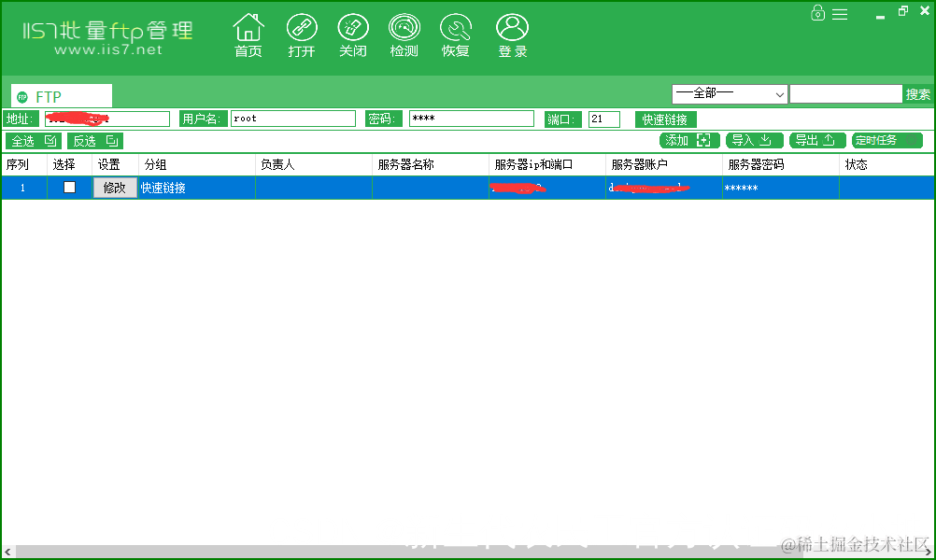Click the horizontal scrollbar left arrow
This screenshot has height=560, width=936.
pyautogui.click(x=7, y=553)
